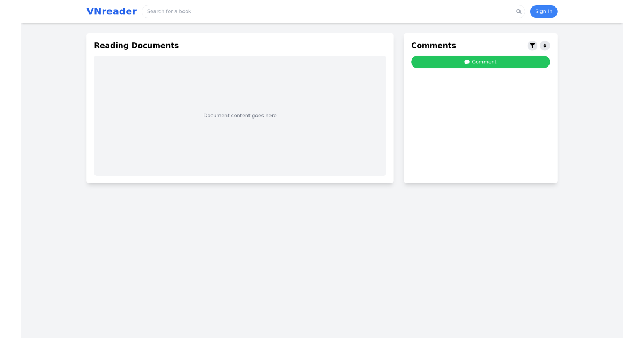Open the VNreader home logo
644x338 pixels.
coord(112,11)
